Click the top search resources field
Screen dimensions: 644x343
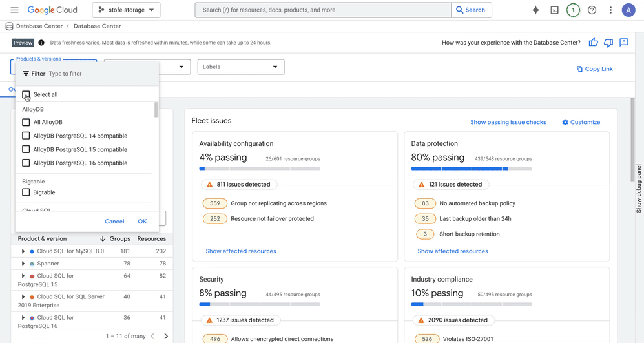tap(323, 10)
